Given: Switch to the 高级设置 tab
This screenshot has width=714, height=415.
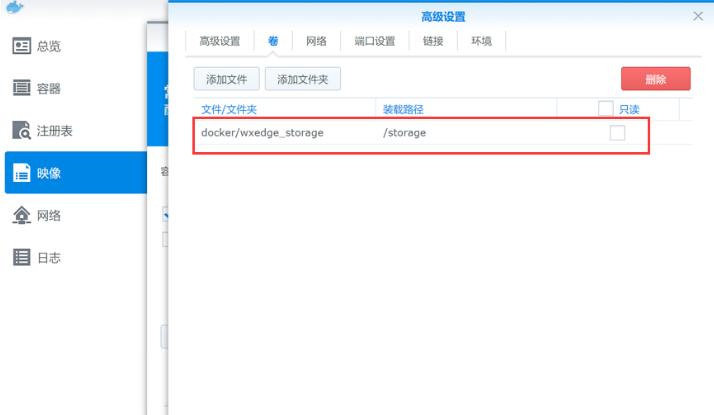Looking at the screenshot, I should (x=219, y=41).
